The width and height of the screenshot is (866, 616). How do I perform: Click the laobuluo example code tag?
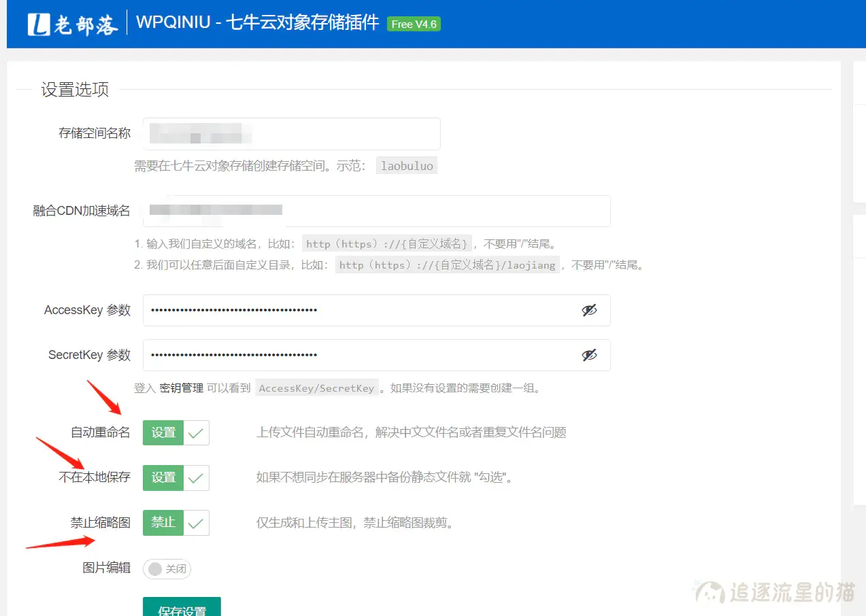pos(406,165)
